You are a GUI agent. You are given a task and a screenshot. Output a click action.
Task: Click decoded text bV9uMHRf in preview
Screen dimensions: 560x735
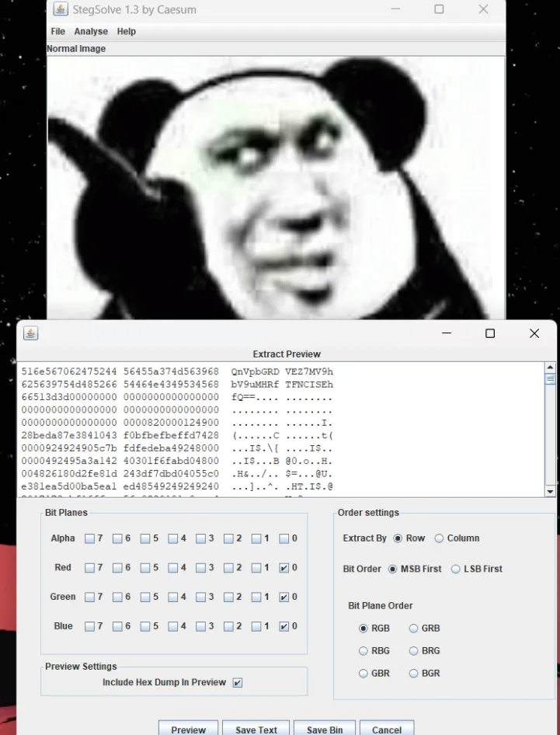(255, 385)
